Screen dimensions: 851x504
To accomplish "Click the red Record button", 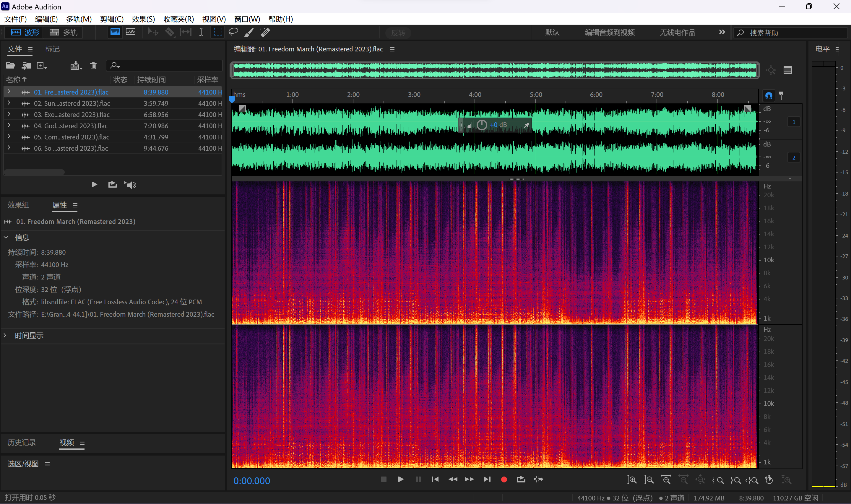I will [x=504, y=479].
